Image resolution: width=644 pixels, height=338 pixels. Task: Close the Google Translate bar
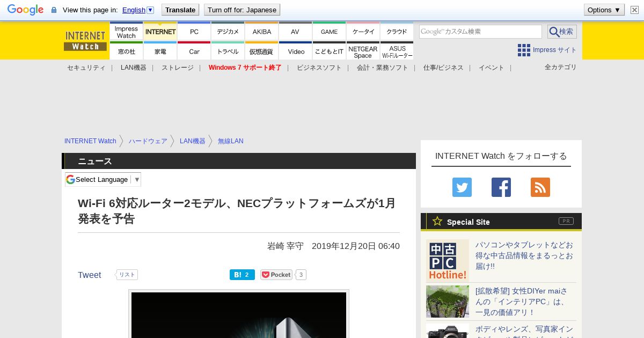click(x=634, y=10)
